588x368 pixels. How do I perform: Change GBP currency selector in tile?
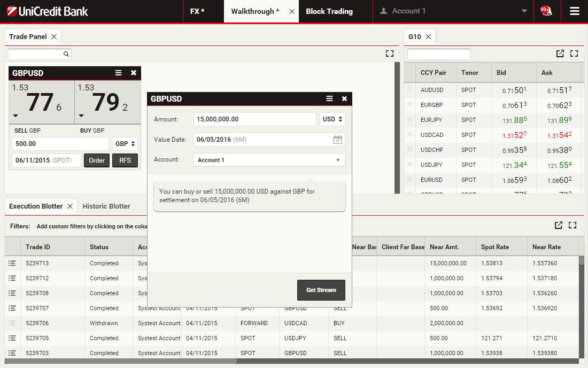tap(125, 144)
